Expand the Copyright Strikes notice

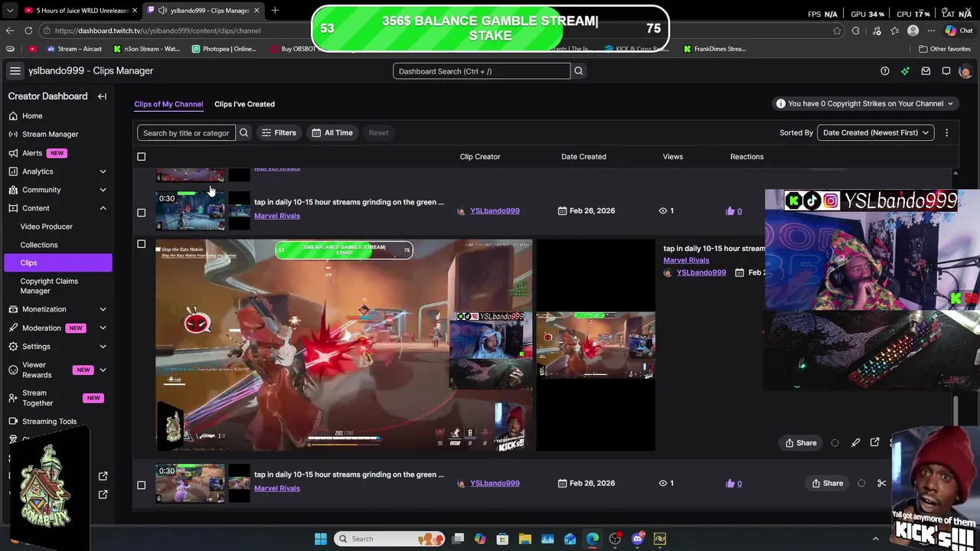(x=865, y=103)
